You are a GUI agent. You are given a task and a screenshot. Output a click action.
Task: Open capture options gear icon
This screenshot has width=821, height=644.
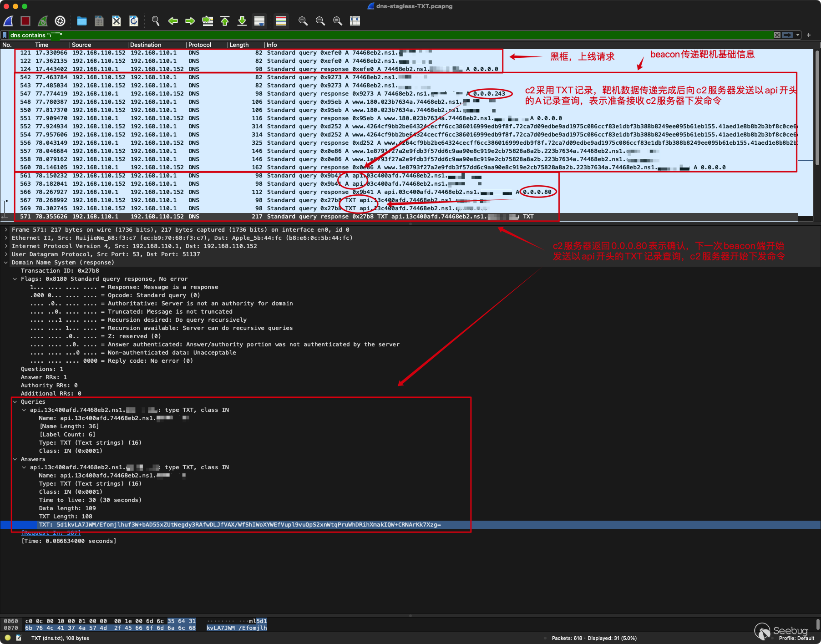pos(60,21)
